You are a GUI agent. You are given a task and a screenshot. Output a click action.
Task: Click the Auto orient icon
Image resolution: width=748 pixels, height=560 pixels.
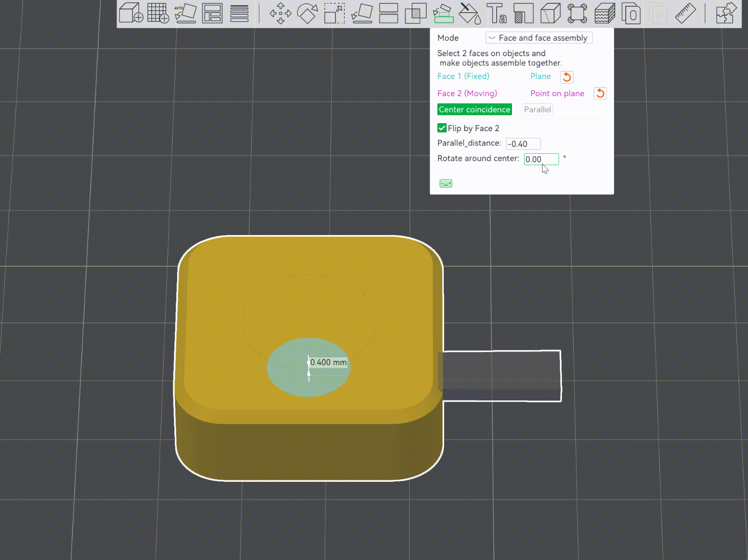coord(185,13)
